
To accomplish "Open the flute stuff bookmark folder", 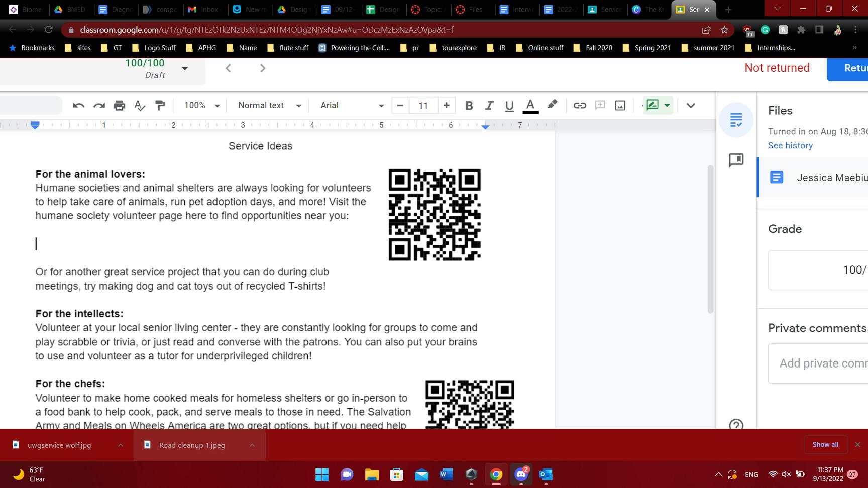I will (288, 48).
